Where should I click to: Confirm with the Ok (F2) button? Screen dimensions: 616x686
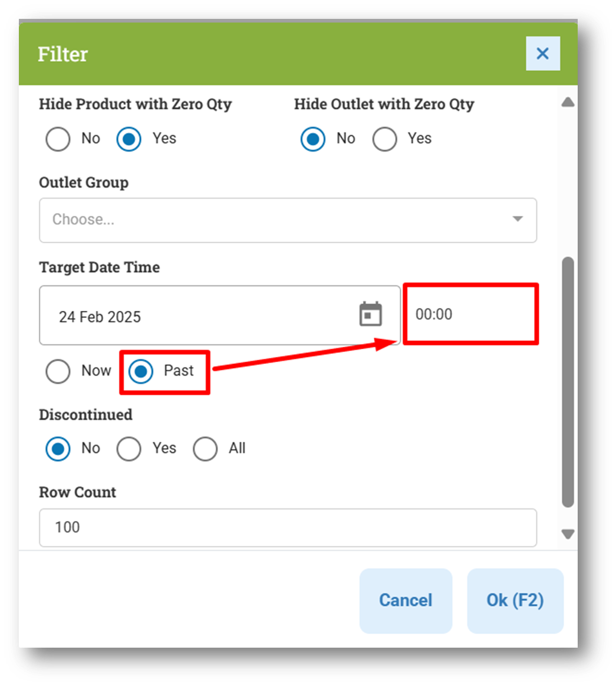(515, 600)
